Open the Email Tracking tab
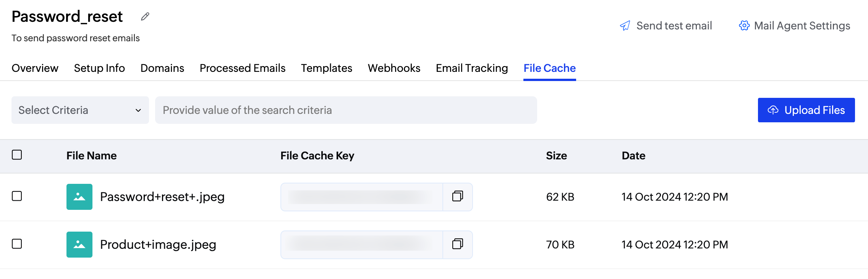The height and width of the screenshot is (279, 868). pyautogui.click(x=472, y=68)
